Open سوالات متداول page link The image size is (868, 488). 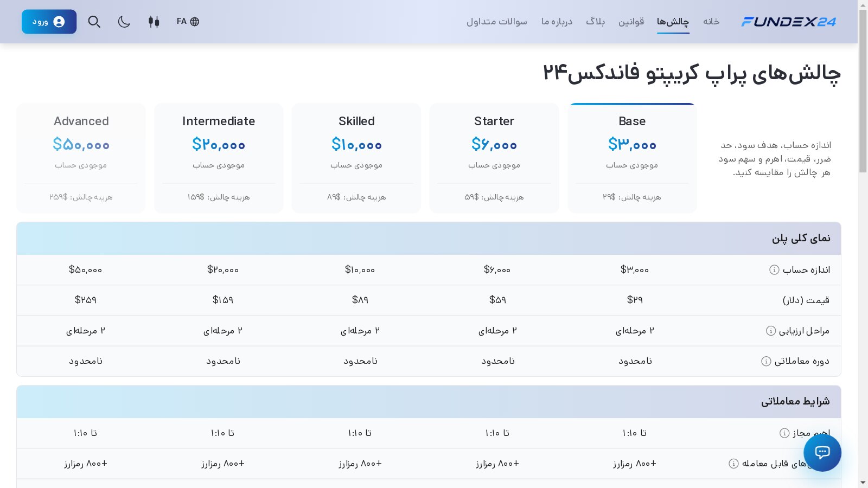(497, 21)
